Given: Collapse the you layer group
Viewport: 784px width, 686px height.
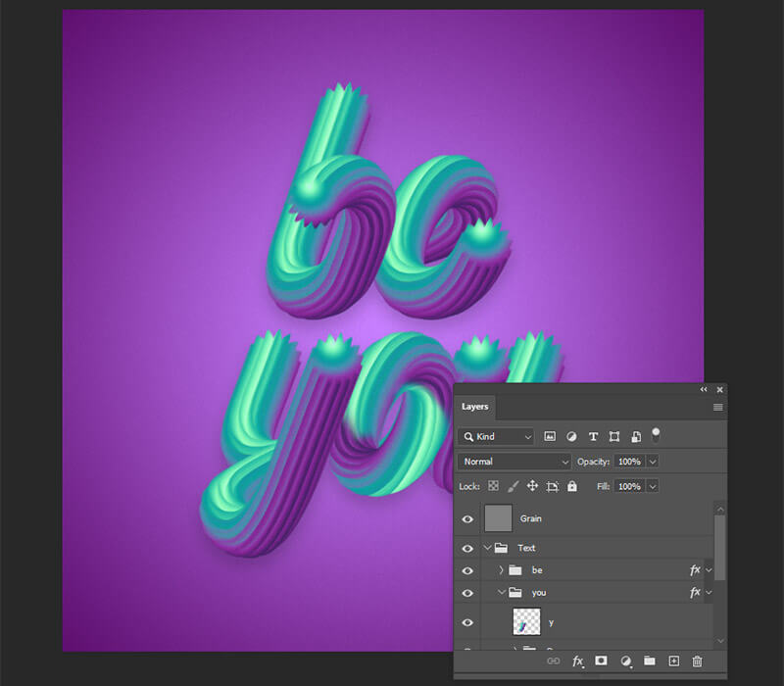Looking at the screenshot, I should [501, 592].
